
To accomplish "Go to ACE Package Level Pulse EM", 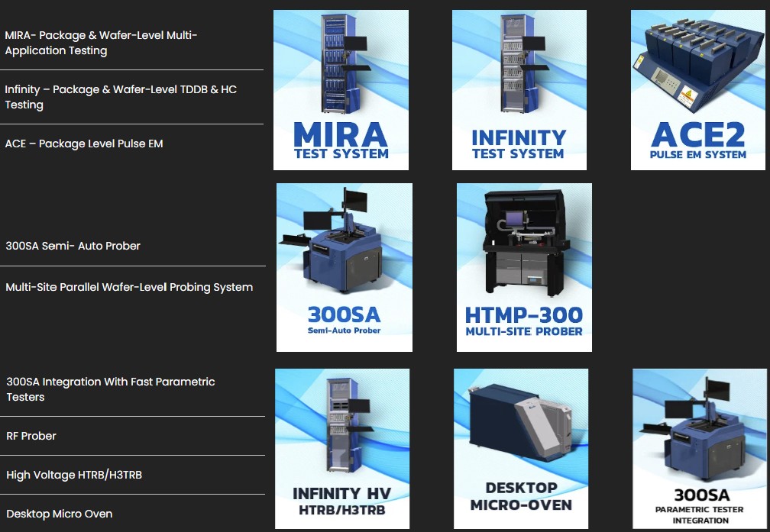I will [84, 143].
